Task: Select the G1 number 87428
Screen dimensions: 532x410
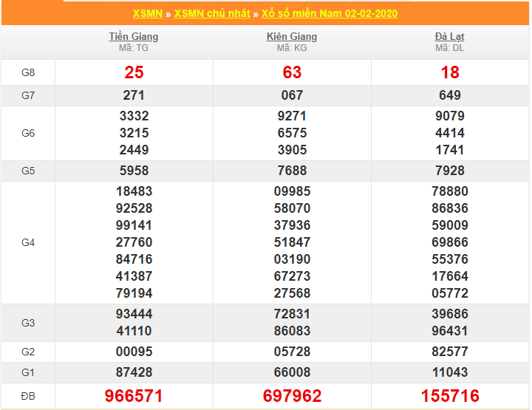Action: click(134, 372)
